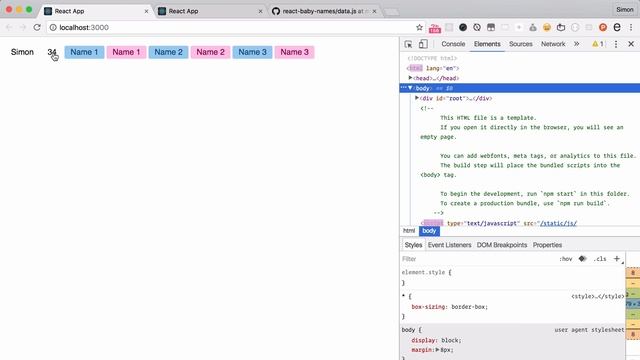Close the second React App tab
The width and height of the screenshot is (640, 360).
[x=260, y=11]
